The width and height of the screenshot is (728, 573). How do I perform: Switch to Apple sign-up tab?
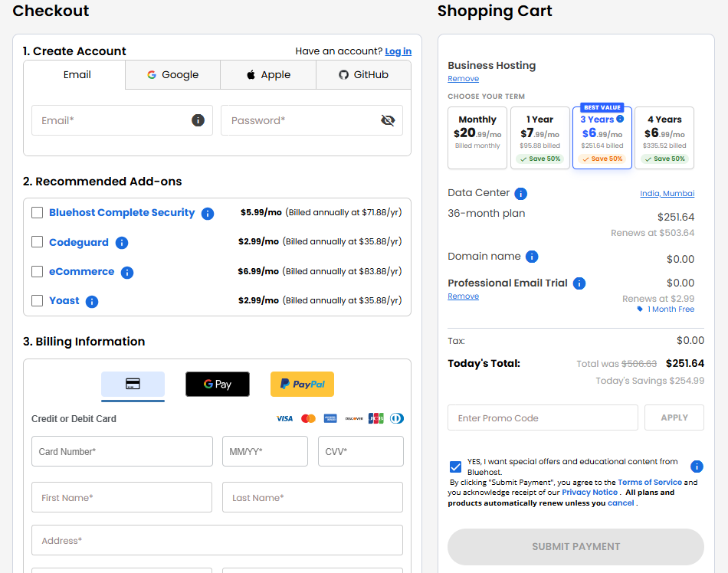pos(268,75)
